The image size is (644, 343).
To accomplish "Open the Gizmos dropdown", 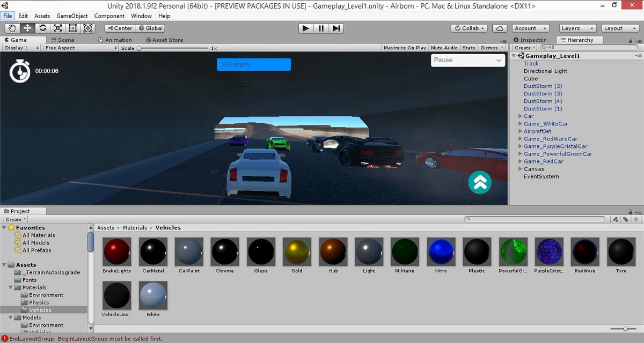I will pyautogui.click(x=492, y=48).
